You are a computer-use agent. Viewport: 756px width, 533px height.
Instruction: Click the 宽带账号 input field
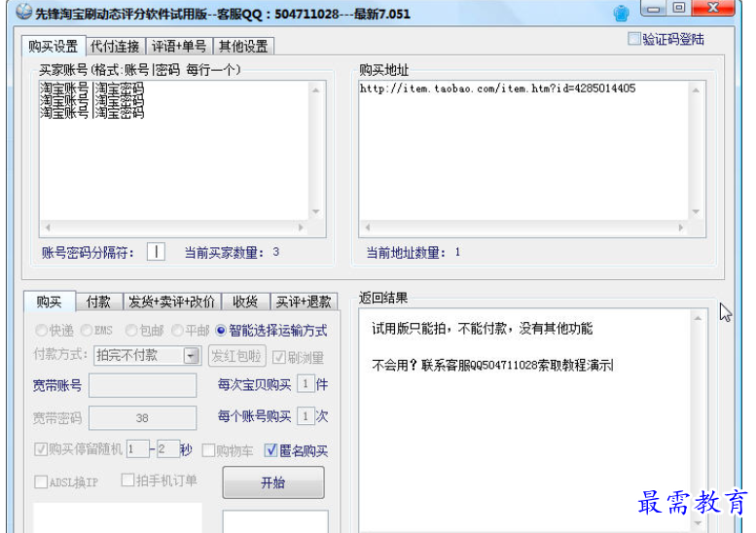coord(143,385)
